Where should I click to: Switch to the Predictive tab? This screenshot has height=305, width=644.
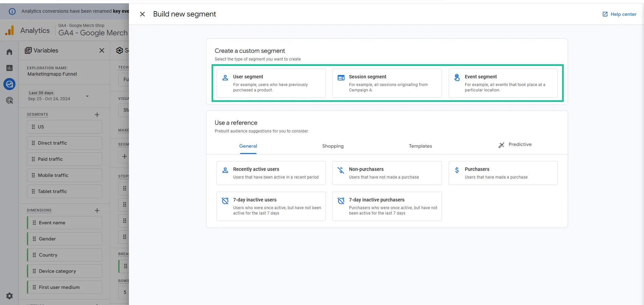point(515,145)
